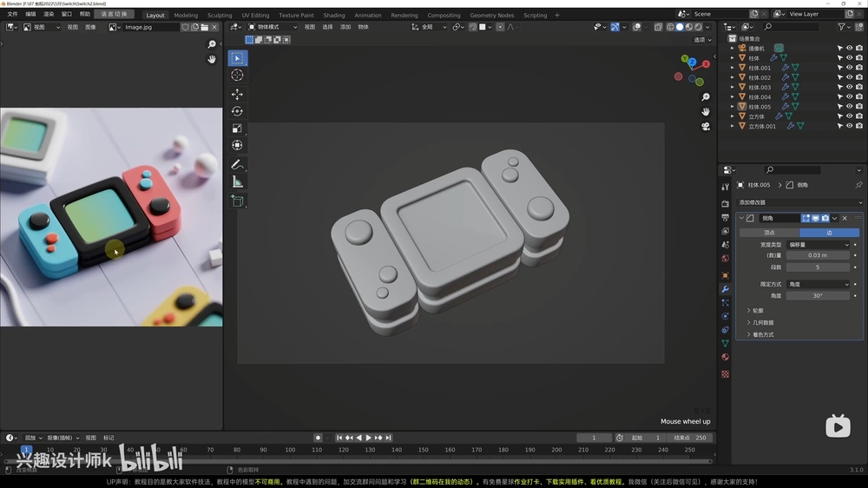Open the 添加修改器 dropdown
The image size is (868, 488).
pyautogui.click(x=800, y=202)
